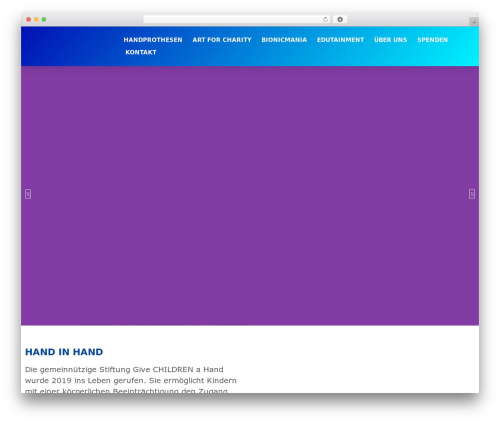
Task: Select the Edutainment navigation link
Action: pyautogui.click(x=340, y=40)
